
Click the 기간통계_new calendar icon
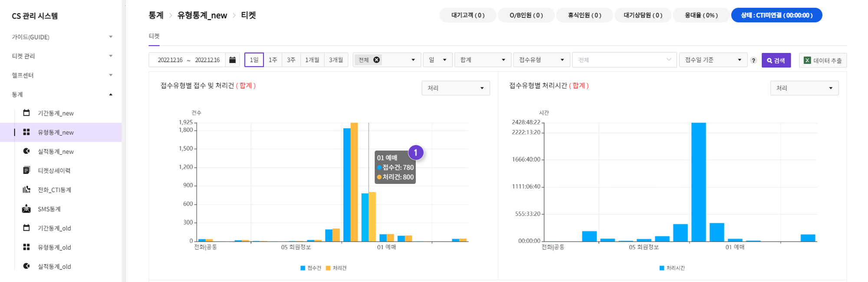[x=26, y=113]
